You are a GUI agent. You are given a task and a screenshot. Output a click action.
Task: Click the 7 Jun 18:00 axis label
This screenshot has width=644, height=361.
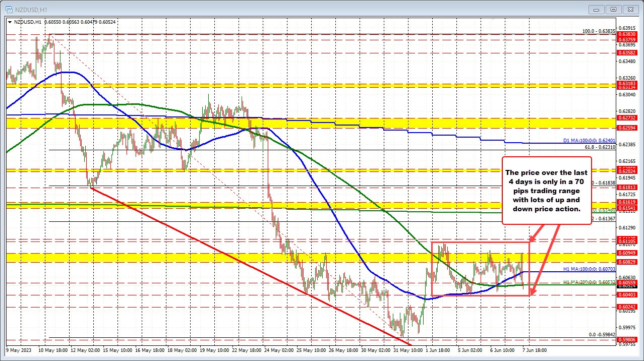[x=534, y=350]
